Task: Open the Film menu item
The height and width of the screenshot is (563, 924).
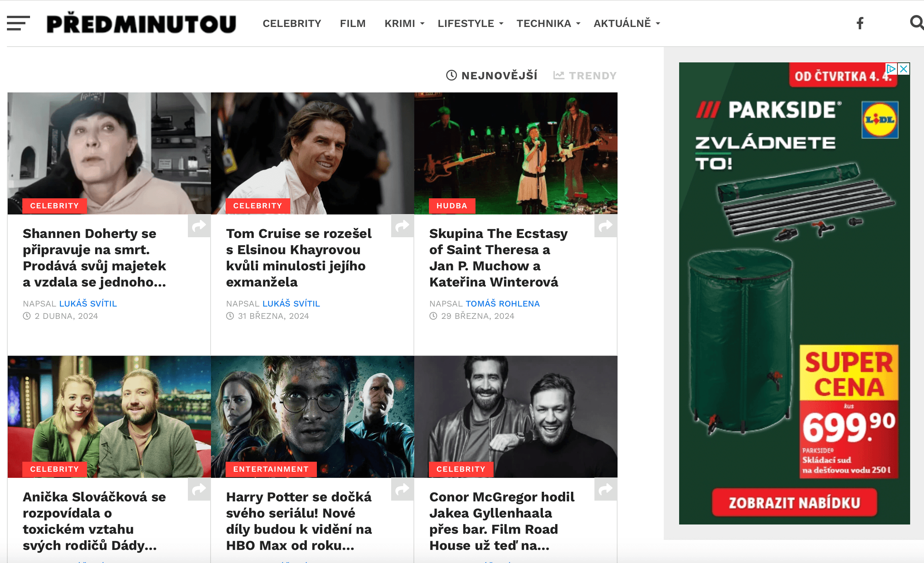Action: point(353,23)
